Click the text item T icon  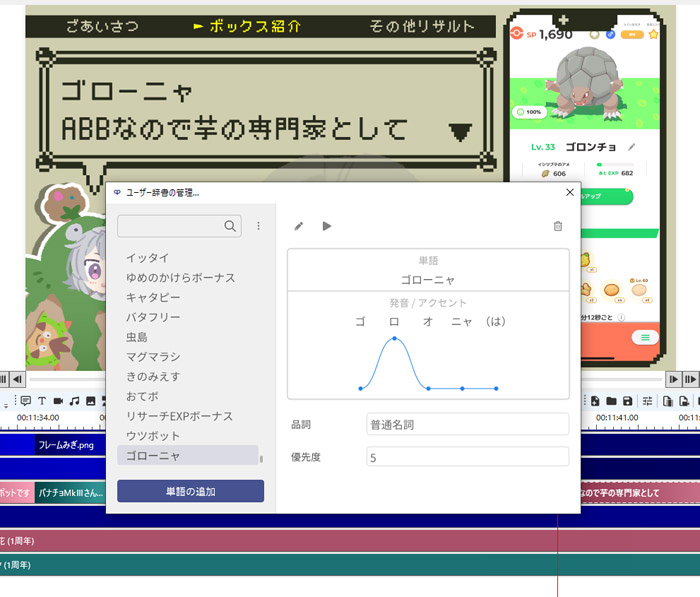coord(42,401)
